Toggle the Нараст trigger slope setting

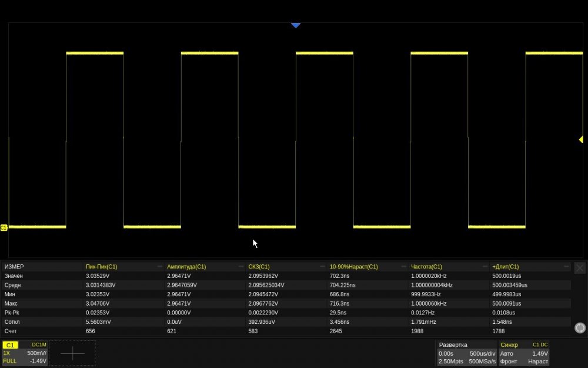tap(537, 361)
